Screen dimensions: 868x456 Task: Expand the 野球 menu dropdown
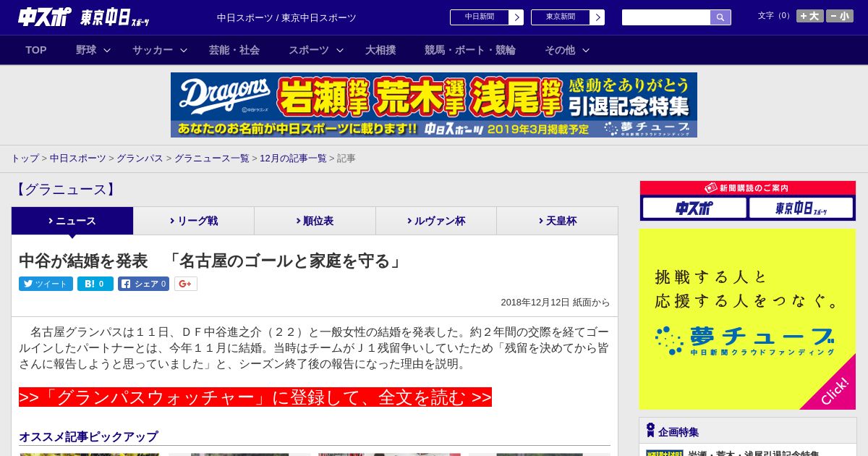click(93, 50)
